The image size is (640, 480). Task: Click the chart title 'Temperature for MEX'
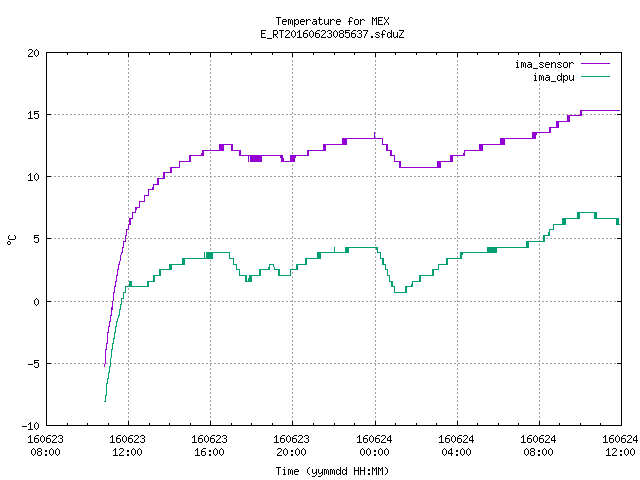[x=332, y=21]
